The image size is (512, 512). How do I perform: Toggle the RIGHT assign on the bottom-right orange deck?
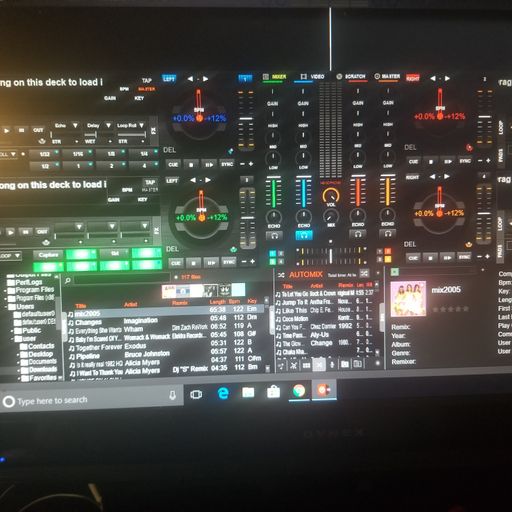click(x=412, y=177)
